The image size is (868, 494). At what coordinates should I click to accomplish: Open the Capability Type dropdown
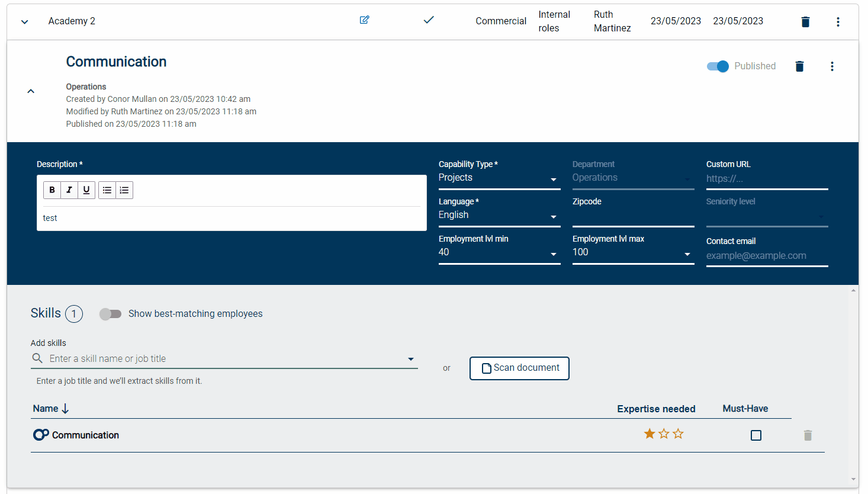click(553, 179)
